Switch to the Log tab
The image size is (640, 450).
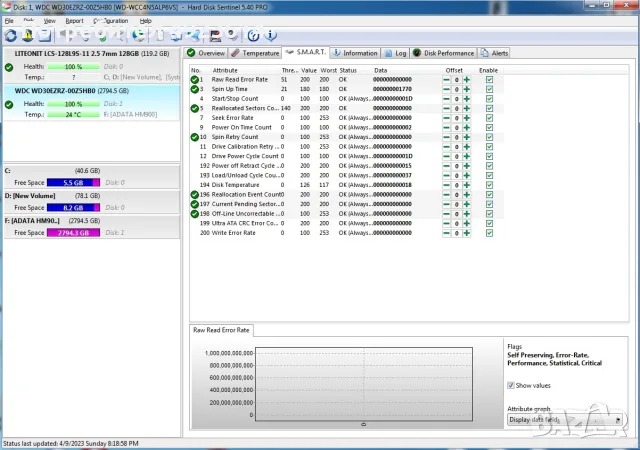click(x=396, y=53)
